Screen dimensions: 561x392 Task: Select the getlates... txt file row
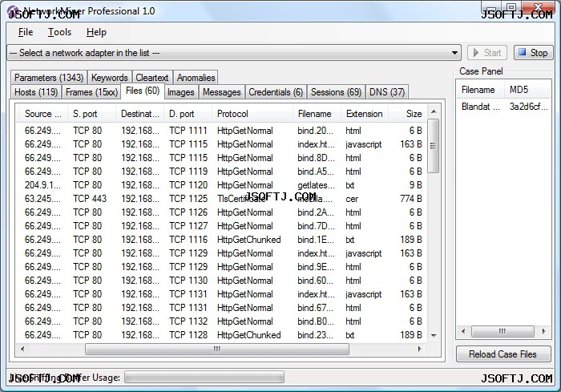(x=222, y=185)
